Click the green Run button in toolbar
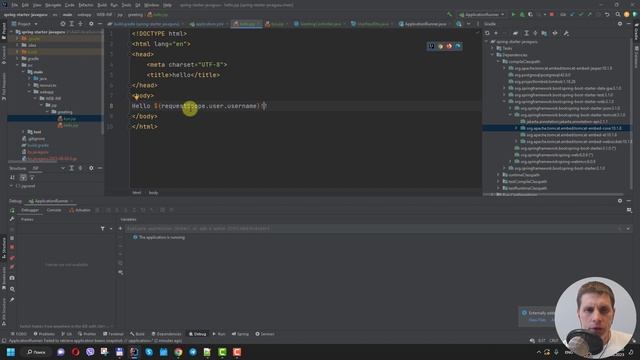640x360 pixels. point(513,14)
